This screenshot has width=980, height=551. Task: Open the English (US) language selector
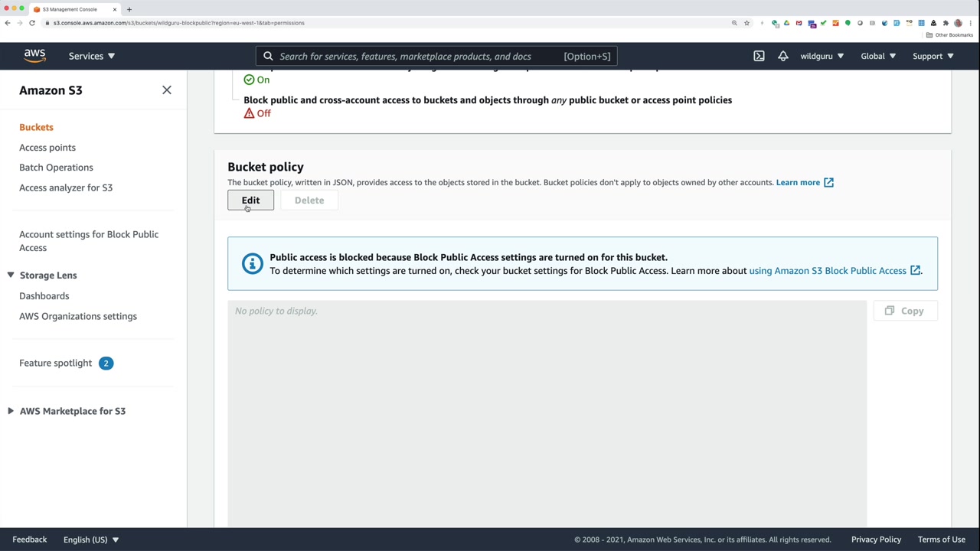pyautogui.click(x=91, y=540)
